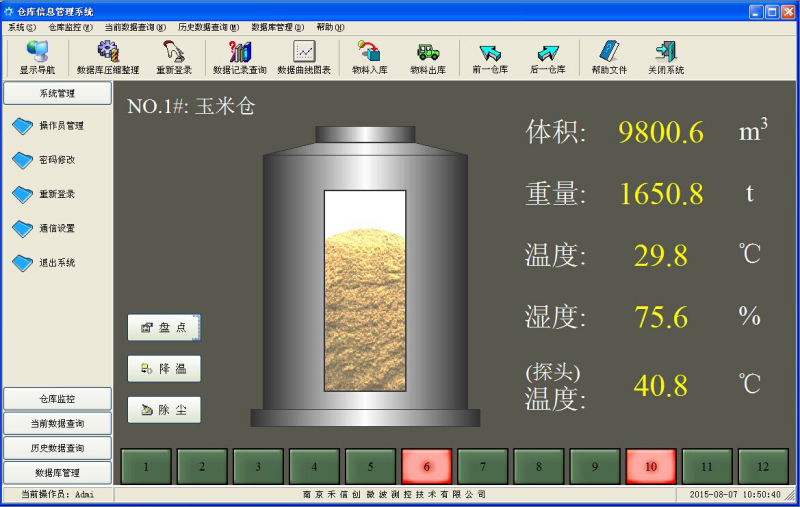
Task: Select the red warehouse 10 indicator
Action: coord(651,466)
